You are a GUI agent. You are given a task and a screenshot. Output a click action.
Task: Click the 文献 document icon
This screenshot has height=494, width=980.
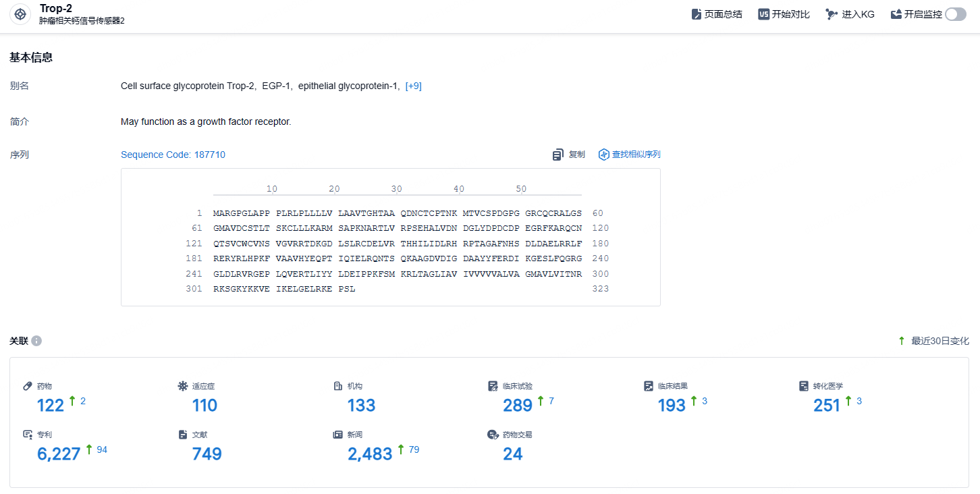click(182, 435)
